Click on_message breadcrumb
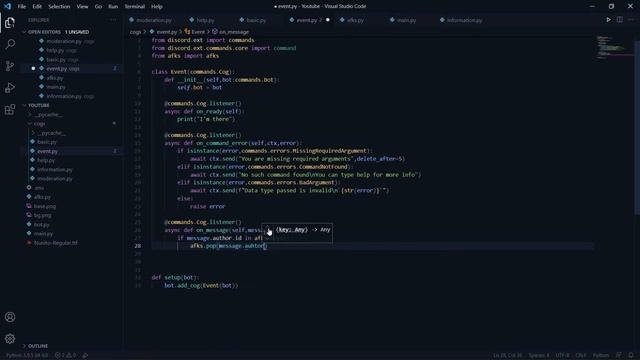The image size is (640, 360). (230, 32)
